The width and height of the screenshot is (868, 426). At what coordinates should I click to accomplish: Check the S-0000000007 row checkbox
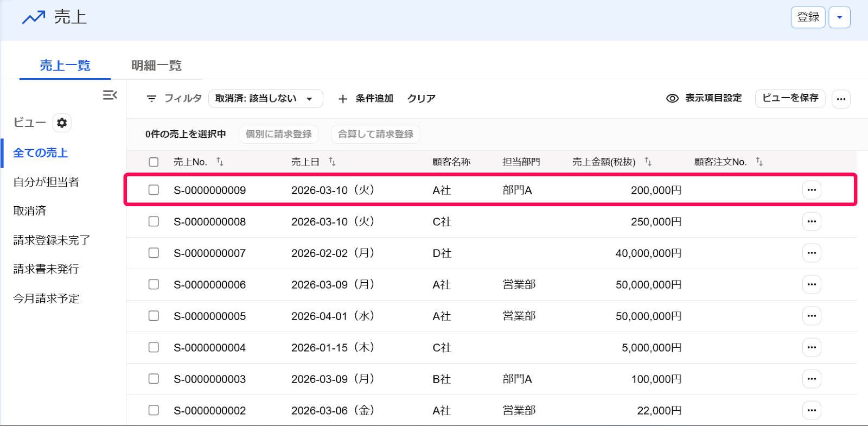point(154,253)
